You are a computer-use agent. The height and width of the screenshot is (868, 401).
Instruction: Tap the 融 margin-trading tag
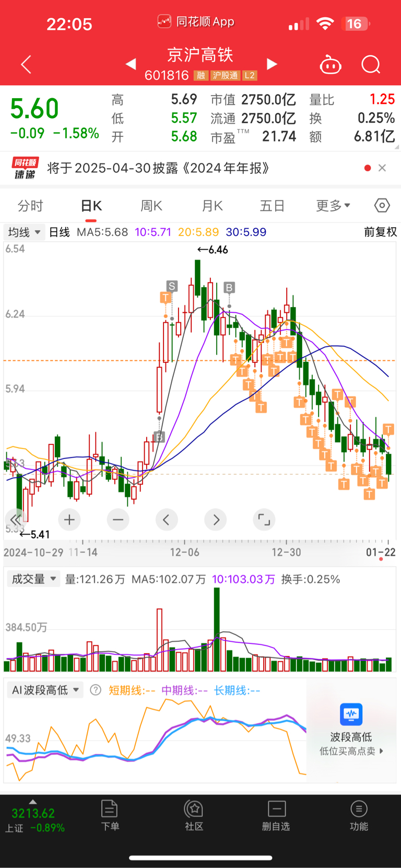click(x=200, y=76)
